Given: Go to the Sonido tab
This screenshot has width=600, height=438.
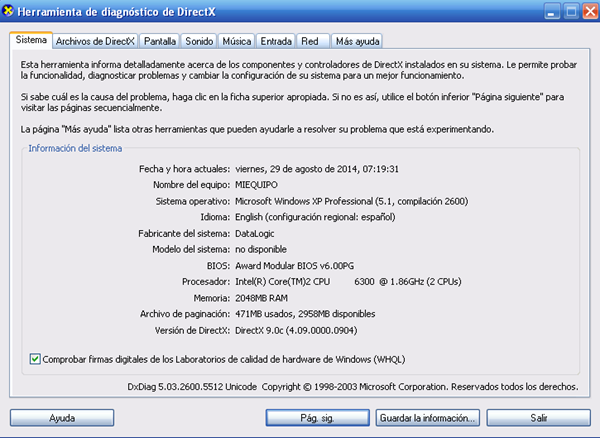Looking at the screenshot, I should [x=199, y=41].
